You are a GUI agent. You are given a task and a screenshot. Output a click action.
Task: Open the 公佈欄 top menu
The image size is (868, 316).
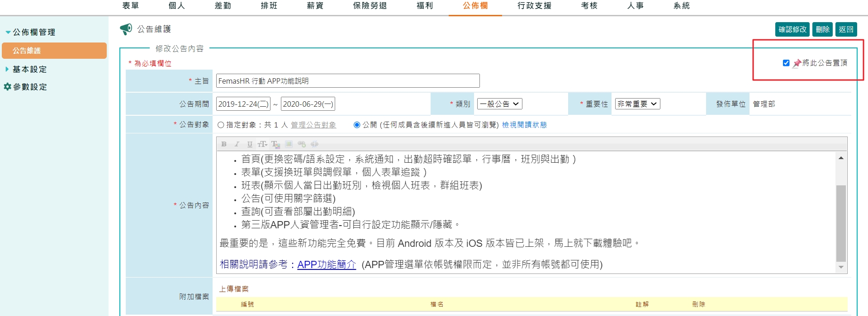coord(475,6)
